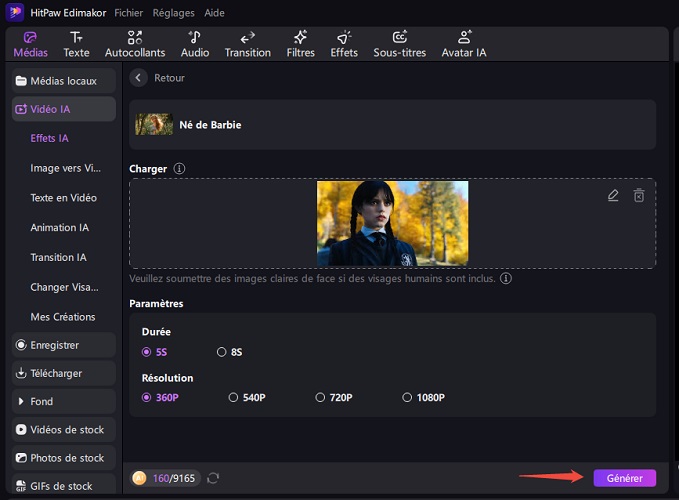Click the uploaded image thumbnail

click(x=392, y=224)
